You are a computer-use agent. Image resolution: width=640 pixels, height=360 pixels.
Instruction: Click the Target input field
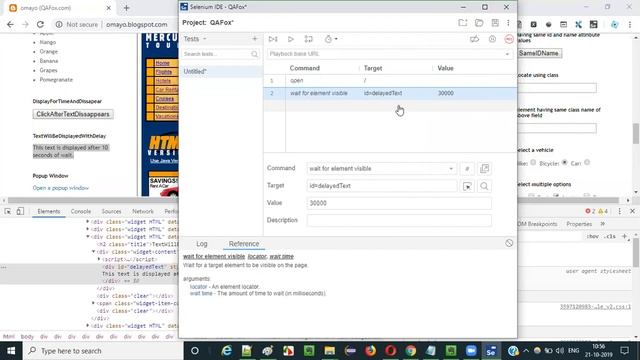[382, 186]
